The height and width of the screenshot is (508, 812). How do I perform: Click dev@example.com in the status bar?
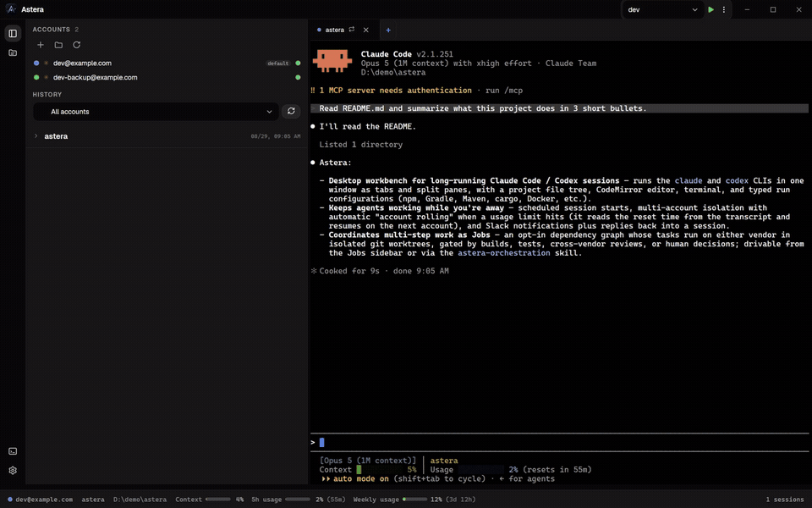point(44,500)
